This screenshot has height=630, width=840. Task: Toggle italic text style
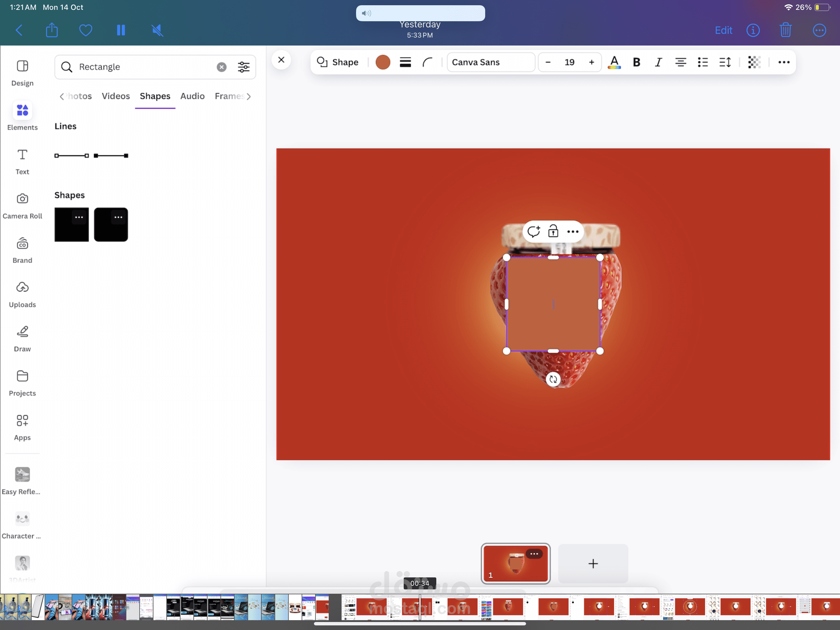(659, 62)
